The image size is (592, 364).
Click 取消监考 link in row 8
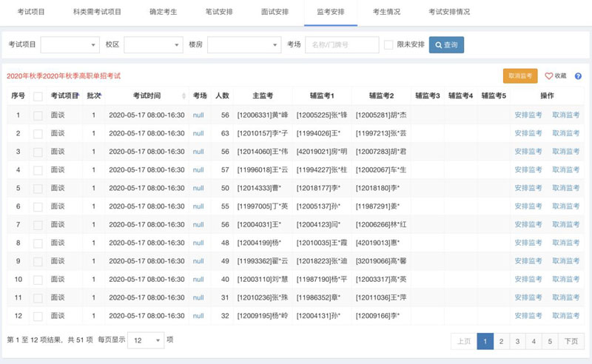point(565,243)
